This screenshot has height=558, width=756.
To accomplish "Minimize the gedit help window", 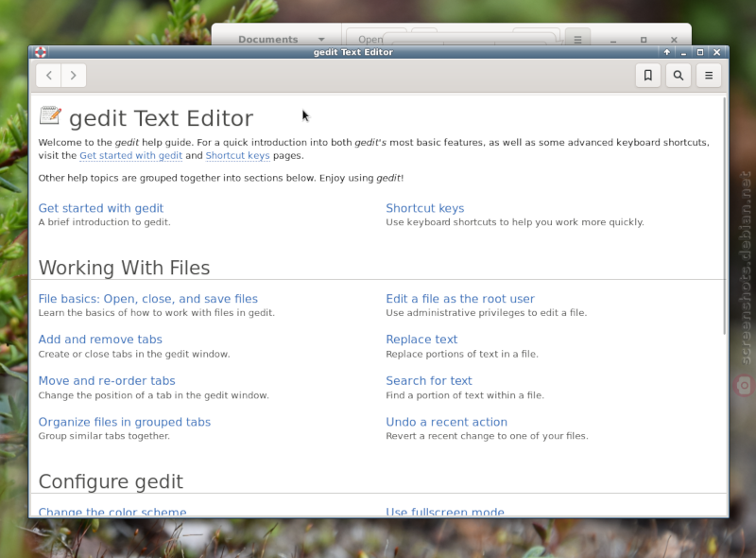I will 683,52.
